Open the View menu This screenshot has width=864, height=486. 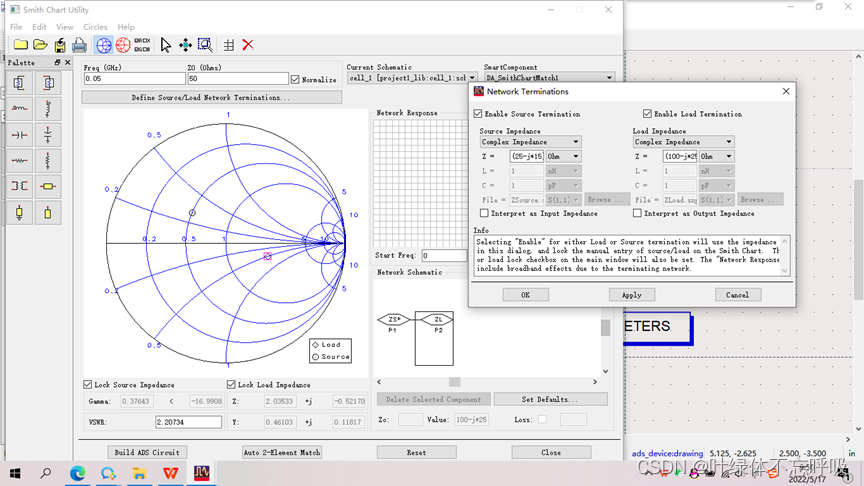pyautogui.click(x=64, y=27)
